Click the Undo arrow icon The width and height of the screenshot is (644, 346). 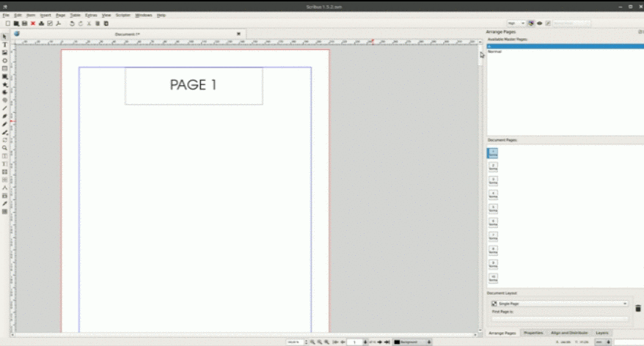72,23
